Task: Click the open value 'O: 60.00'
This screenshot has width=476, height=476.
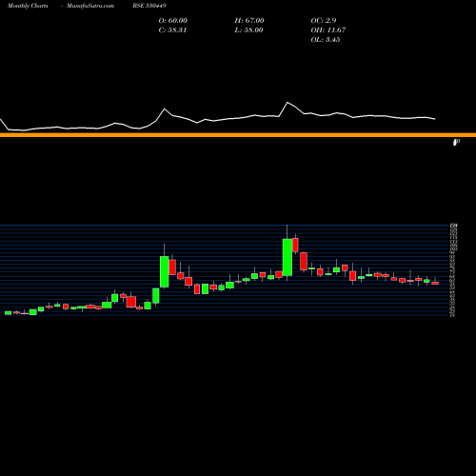Action: point(173,20)
